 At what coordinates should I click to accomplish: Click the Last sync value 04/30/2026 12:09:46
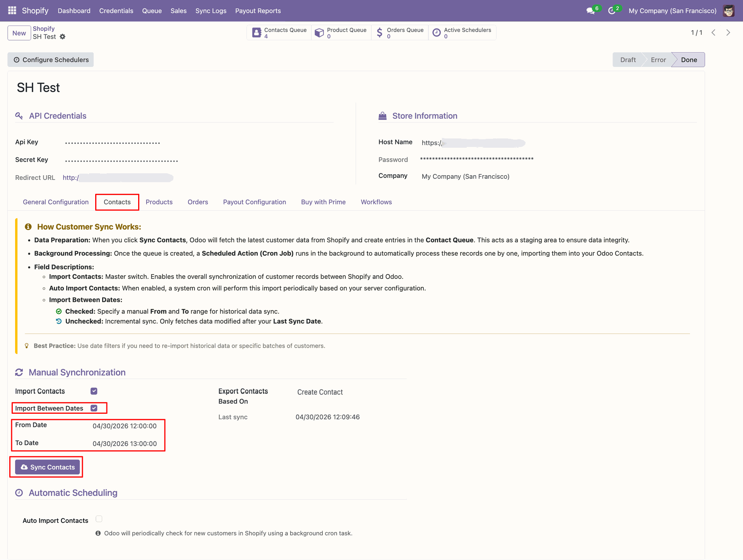pos(328,417)
